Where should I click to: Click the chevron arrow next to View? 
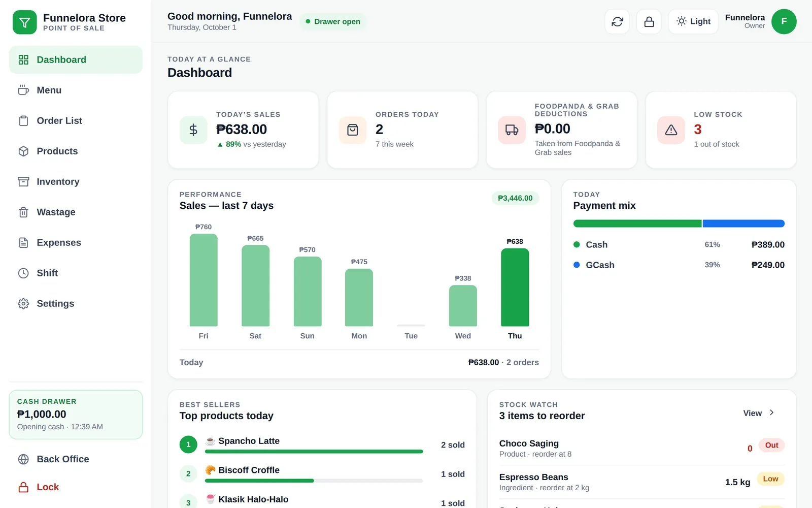pos(771,412)
